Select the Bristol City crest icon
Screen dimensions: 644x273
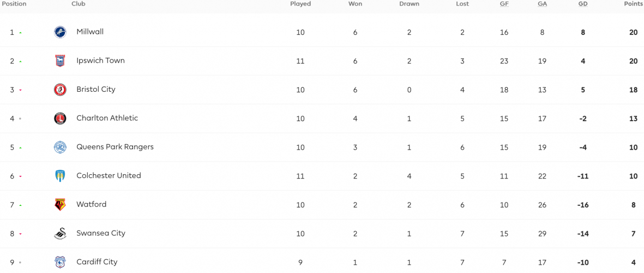(61, 90)
